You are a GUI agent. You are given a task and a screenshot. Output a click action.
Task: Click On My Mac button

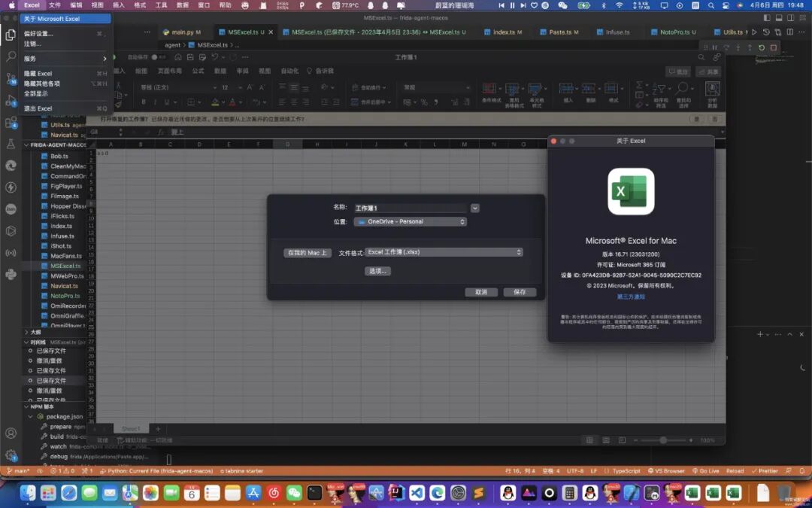[x=307, y=253]
